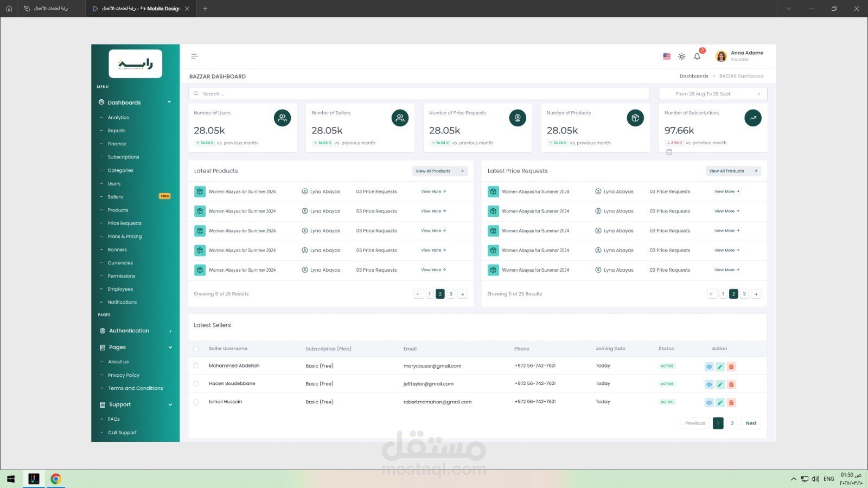Image resolution: width=868 pixels, height=488 pixels.
Task: Edit the Hacen Boudebbane seller row
Action: tap(720, 384)
